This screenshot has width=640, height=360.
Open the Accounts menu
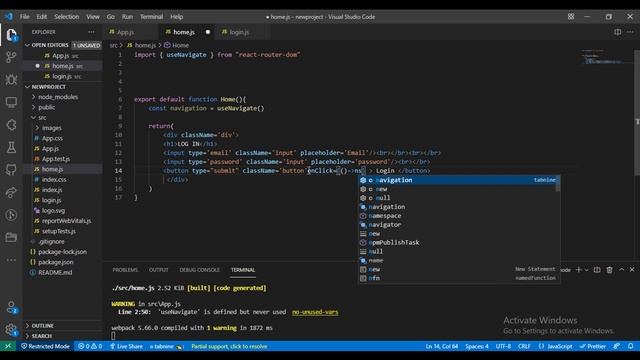[11, 307]
